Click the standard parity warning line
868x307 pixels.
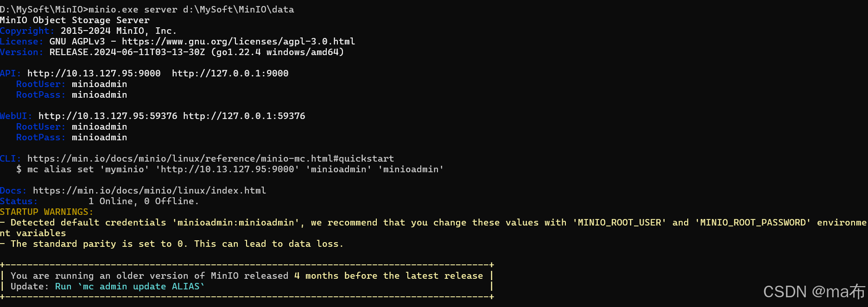172,244
